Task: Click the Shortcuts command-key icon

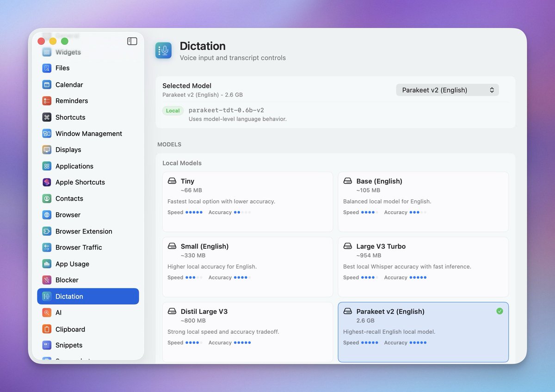Action: point(47,117)
